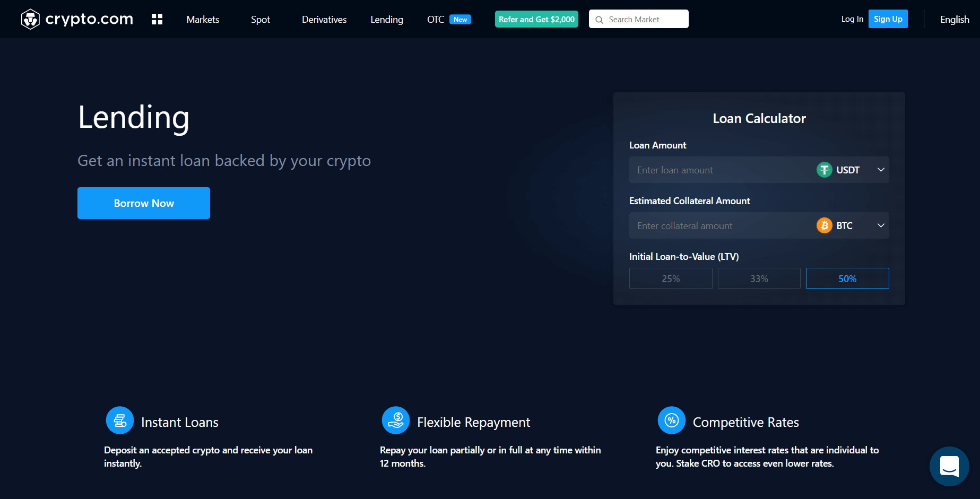980x499 pixels.
Task: Click the USDT Tether coin icon
Action: tap(824, 170)
